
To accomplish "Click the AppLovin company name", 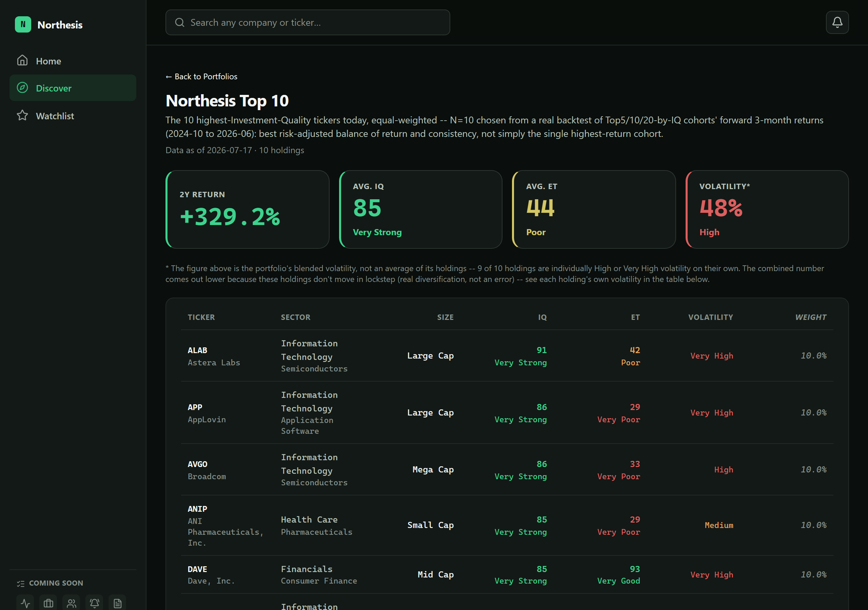I will click(207, 420).
